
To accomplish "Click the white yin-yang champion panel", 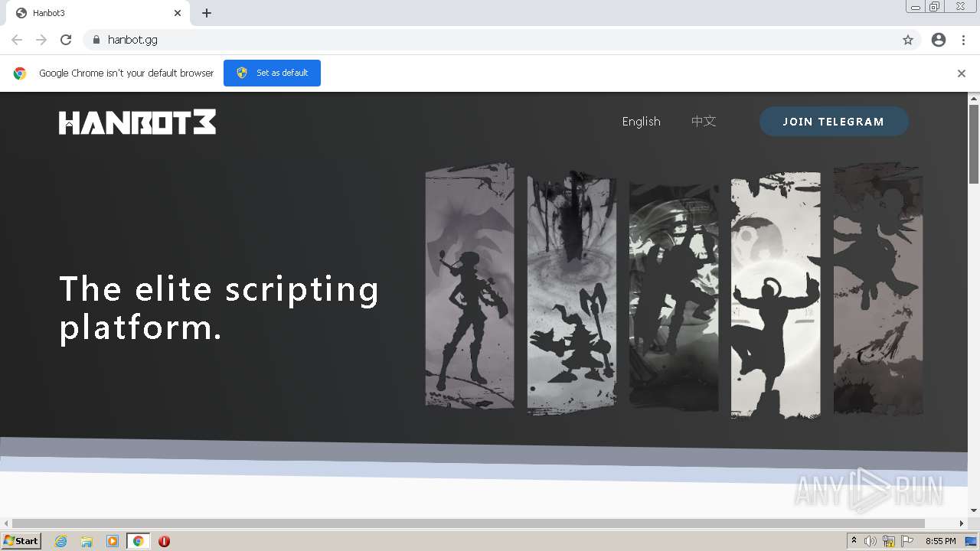I will tap(776, 295).
